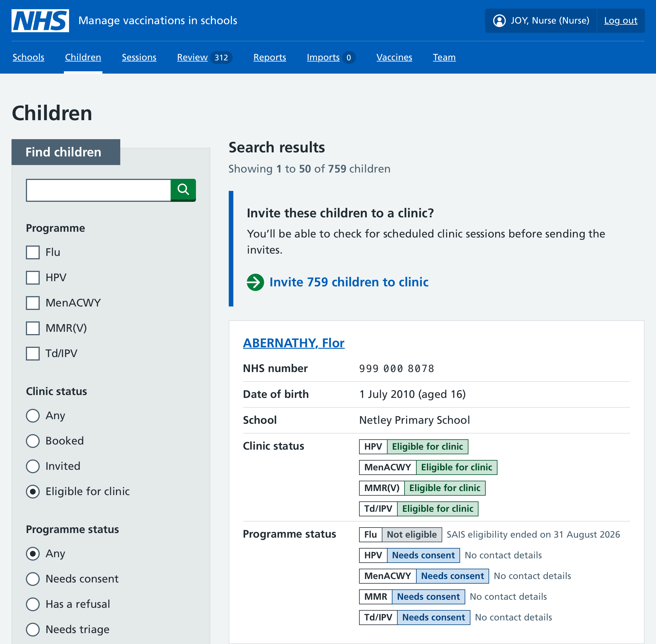Image resolution: width=656 pixels, height=644 pixels.
Task: Click the JOY, Nurse (Nurse) account name
Action: 550,21
